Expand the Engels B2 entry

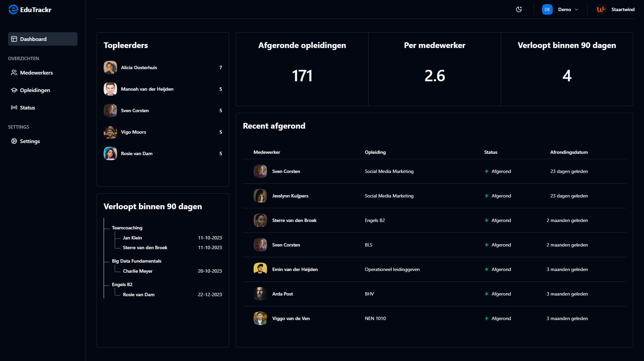tap(122, 284)
